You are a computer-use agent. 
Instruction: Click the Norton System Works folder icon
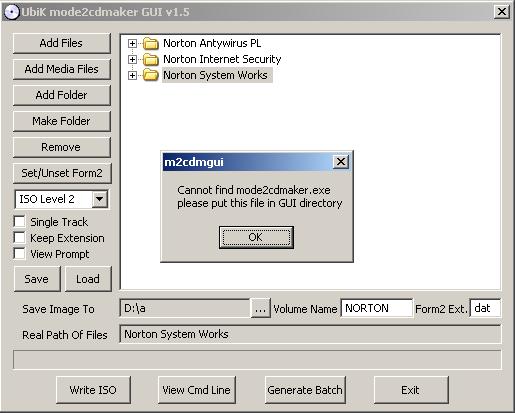[151, 75]
